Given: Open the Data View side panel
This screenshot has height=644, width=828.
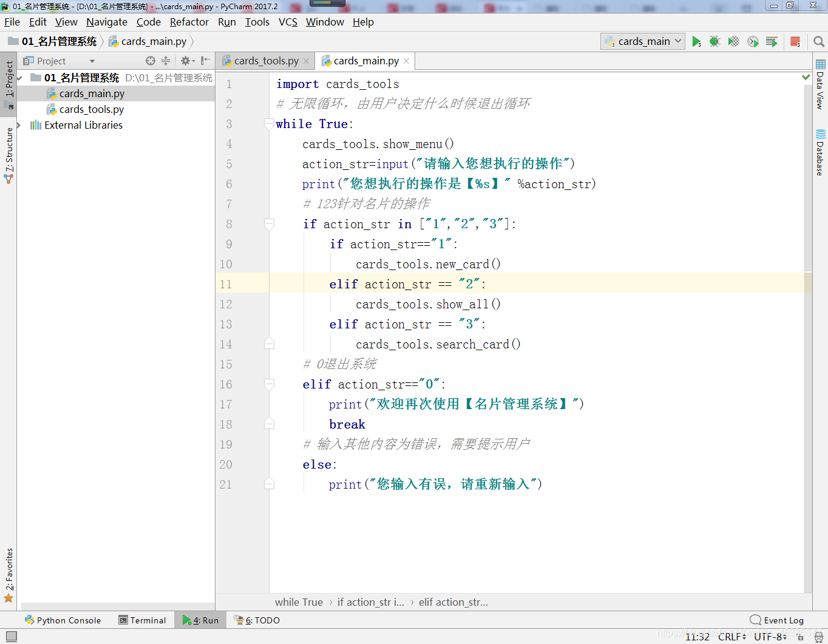Looking at the screenshot, I should [x=821, y=85].
